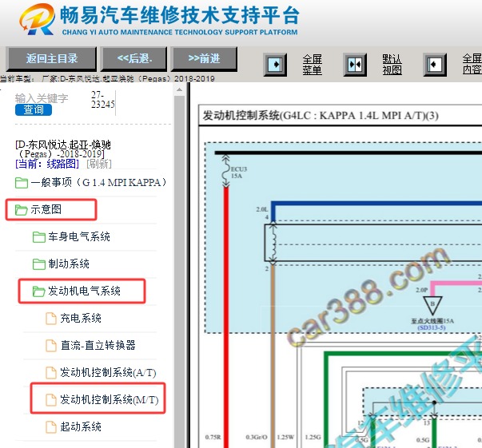This screenshot has width=482, height=448.
Task: Click the full-screen menu arrow icon
Action: [x=275, y=65]
